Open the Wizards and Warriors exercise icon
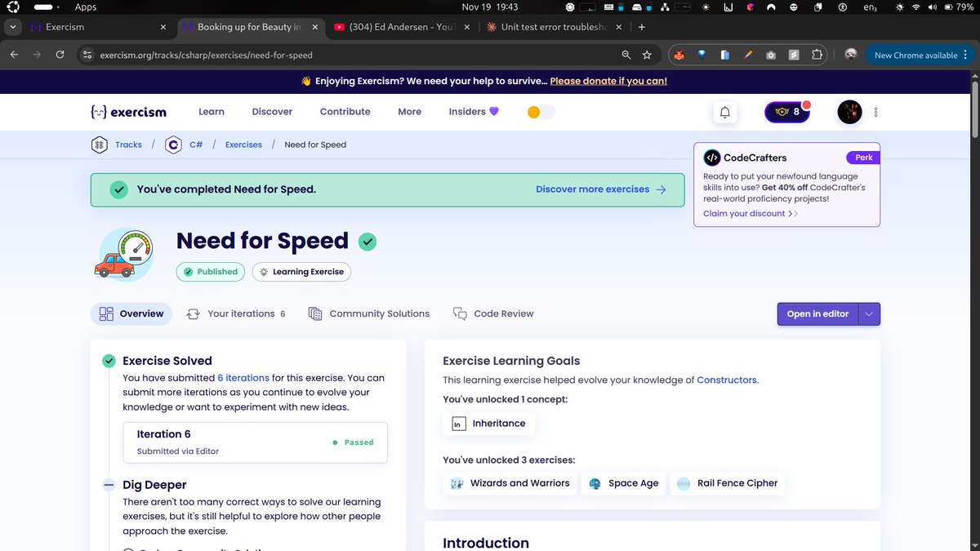This screenshot has width=980, height=551. tap(457, 483)
